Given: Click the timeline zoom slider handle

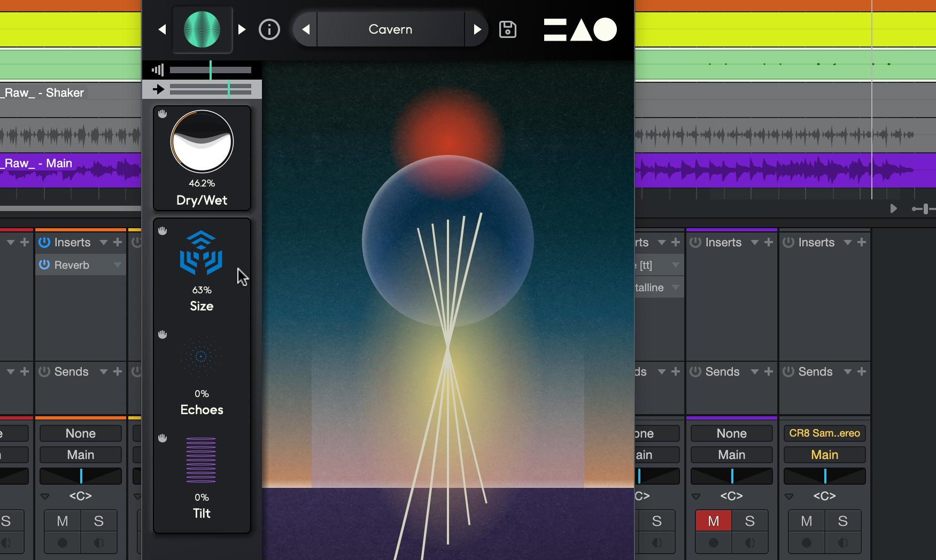Looking at the screenshot, I should click(926, 208).
